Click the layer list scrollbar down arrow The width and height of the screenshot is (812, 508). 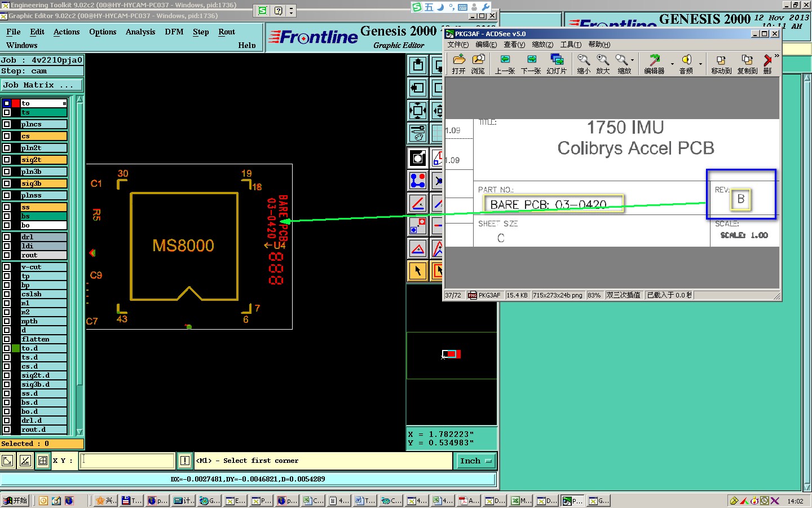[80, 432]
